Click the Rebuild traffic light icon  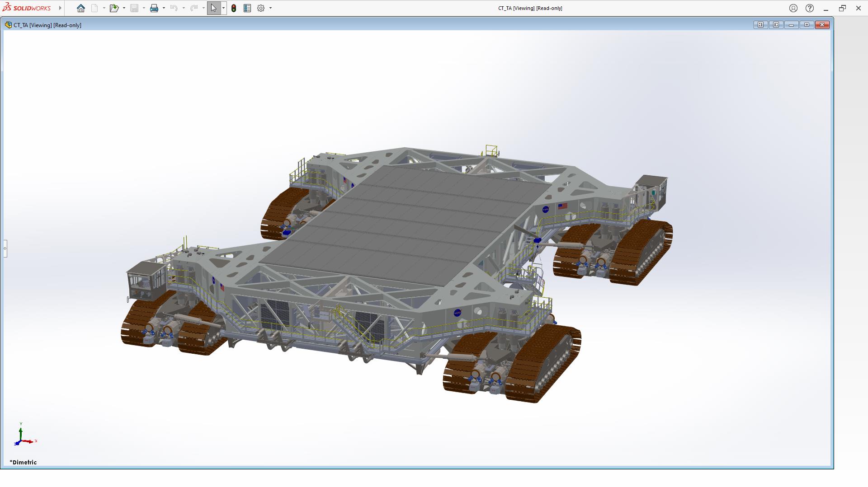click(234, 8)
